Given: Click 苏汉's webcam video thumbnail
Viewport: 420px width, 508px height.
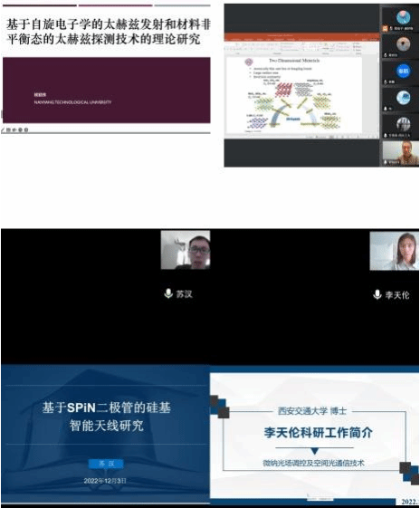Looking at the screenshot, I should [186, 250].
